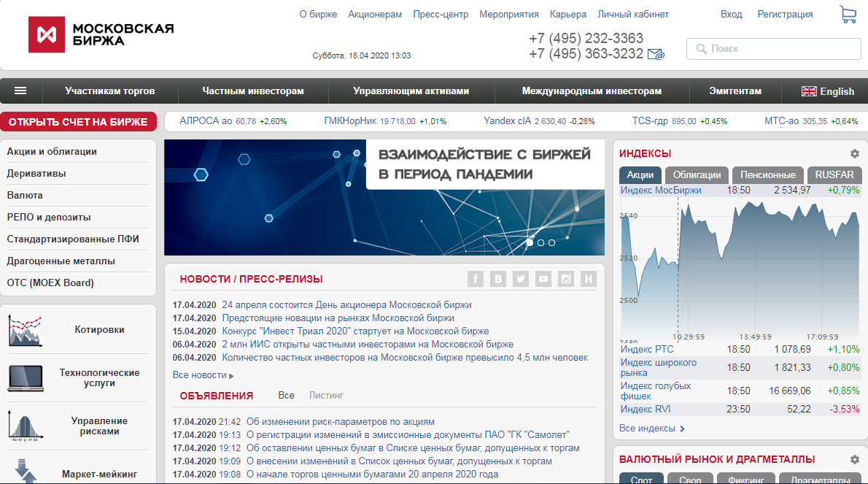Click the pandemic interaction banner

coord(384,197)
